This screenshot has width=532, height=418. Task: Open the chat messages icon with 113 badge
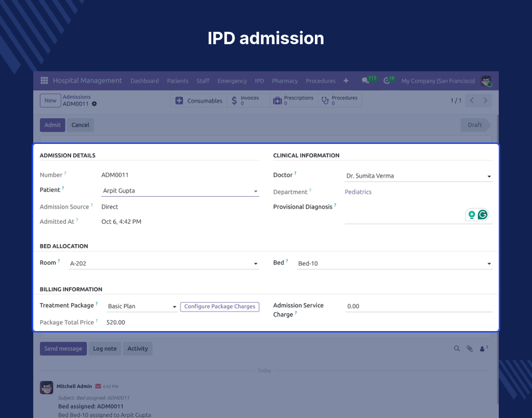click(365, 81)
